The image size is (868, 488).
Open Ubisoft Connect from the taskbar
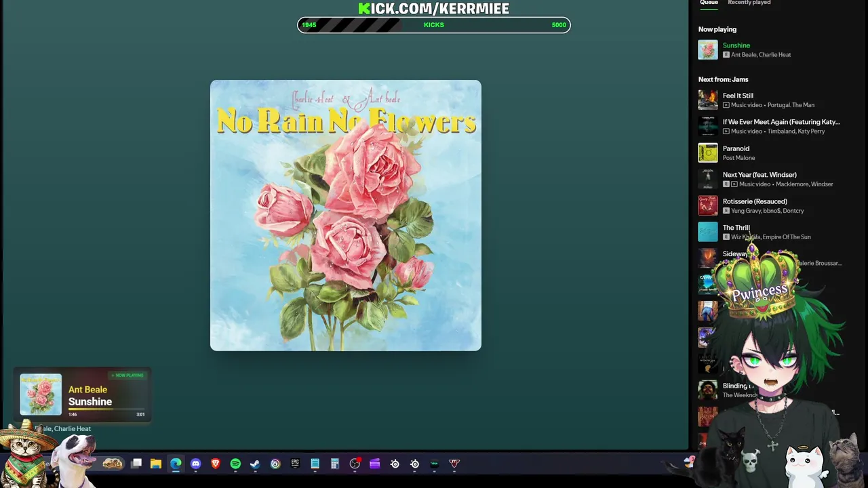(x=275, y=464)
